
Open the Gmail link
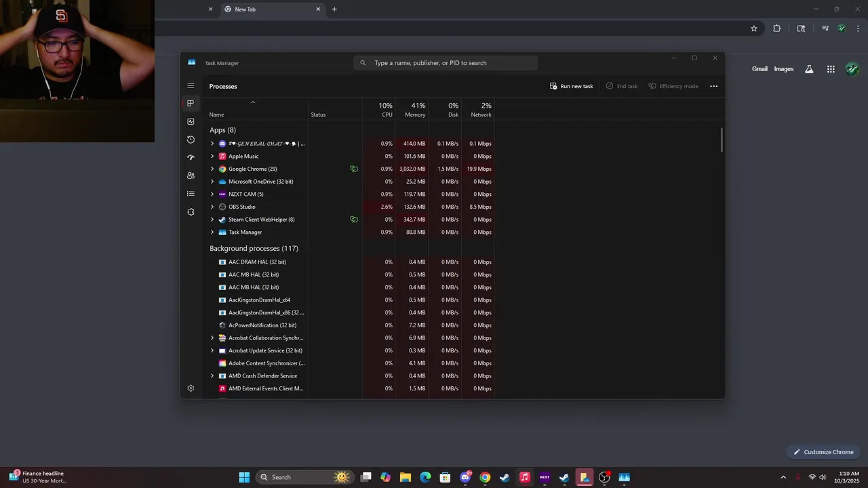[x=759, y=69]
